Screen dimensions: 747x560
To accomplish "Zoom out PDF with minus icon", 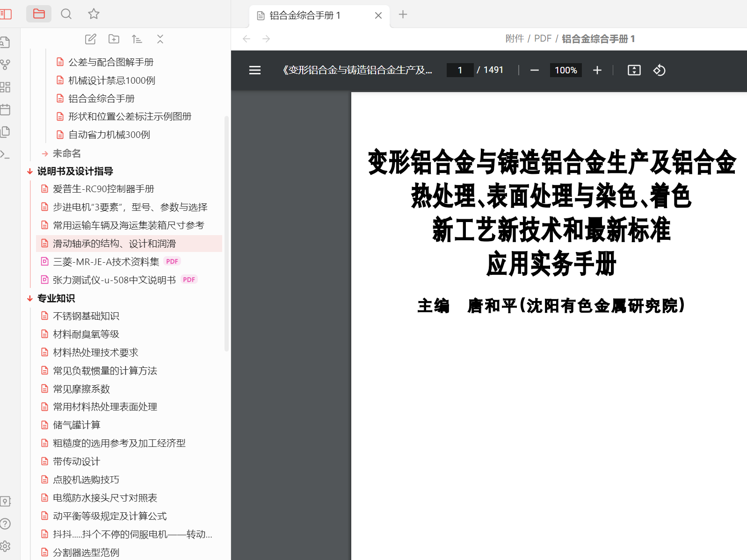I will coord(535,70).
